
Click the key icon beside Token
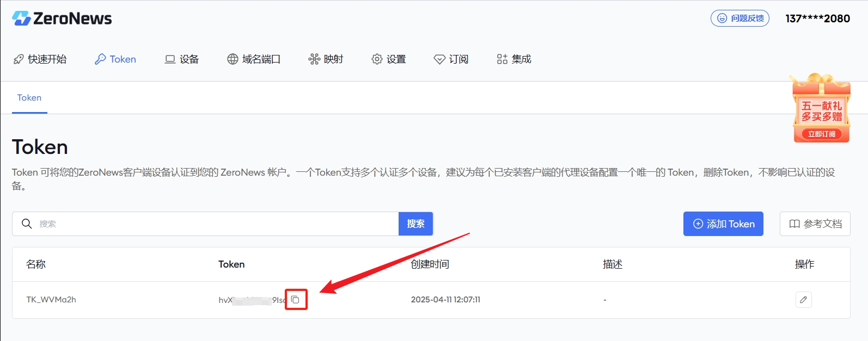[100, 59]
